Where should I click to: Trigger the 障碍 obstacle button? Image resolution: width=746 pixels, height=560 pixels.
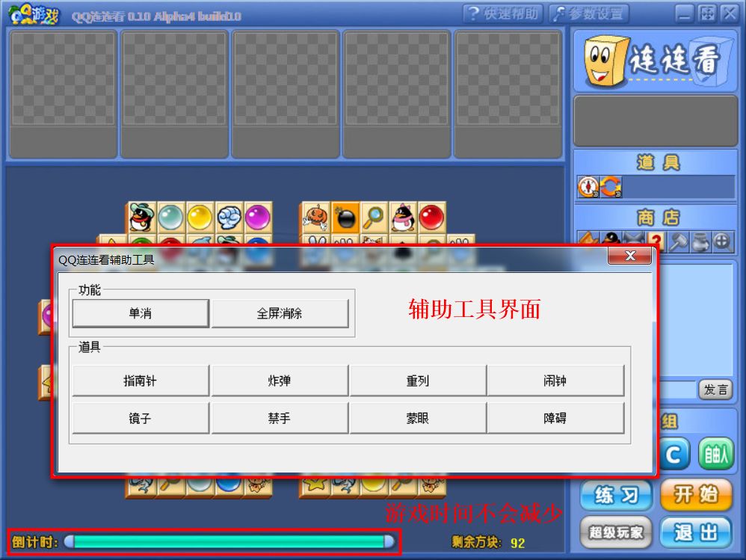pos(555,418)
